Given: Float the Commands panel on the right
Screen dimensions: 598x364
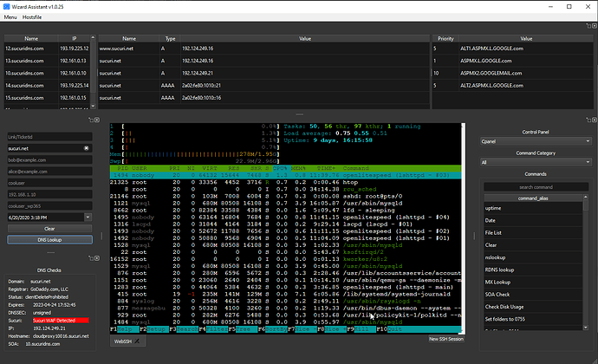Looking at the screenshot, I should click(588, 120).
